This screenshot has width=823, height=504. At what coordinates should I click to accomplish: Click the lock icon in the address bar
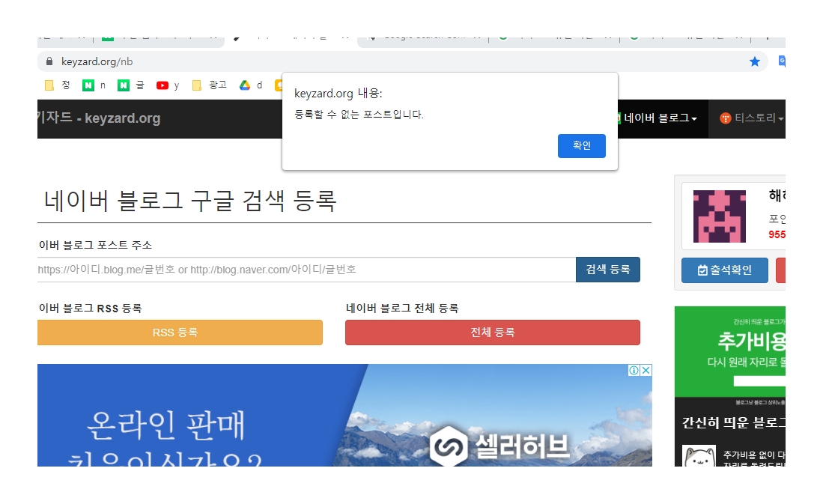coord(49,61)
